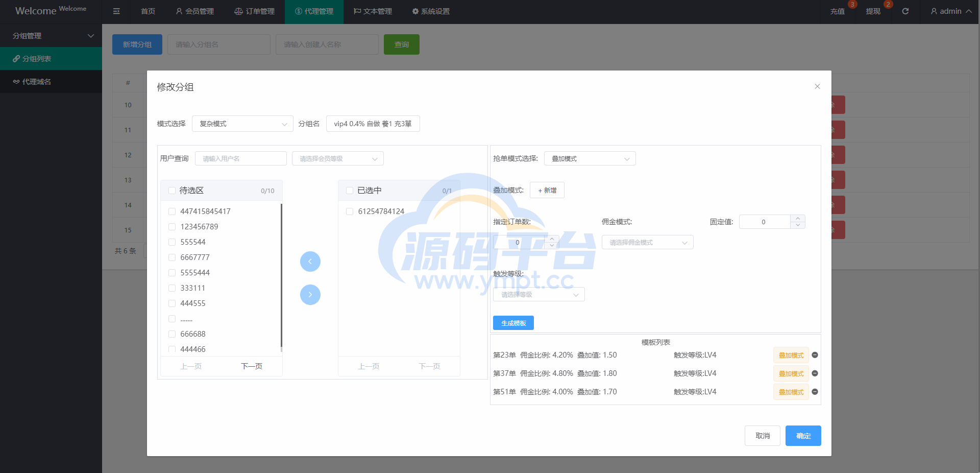980x473 pixels.
Task: Select user 5555444 checkbox
Action: (x=172, y=273)
